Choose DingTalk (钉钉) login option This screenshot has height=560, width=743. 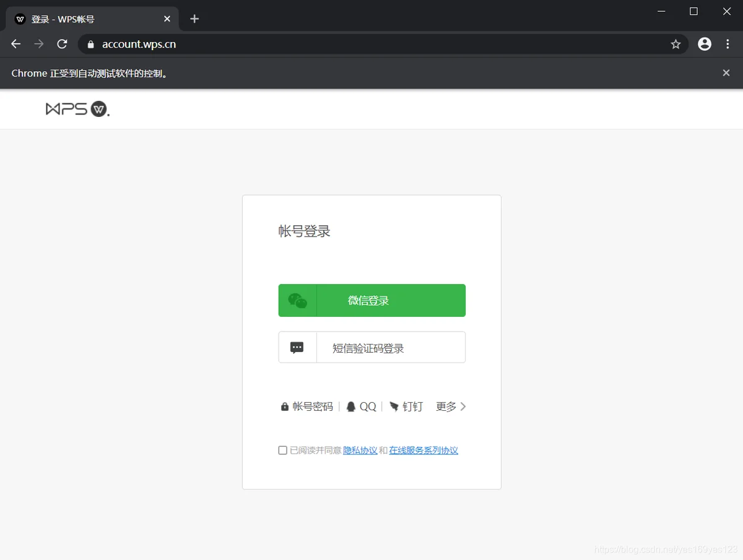(x=406, y=407)
